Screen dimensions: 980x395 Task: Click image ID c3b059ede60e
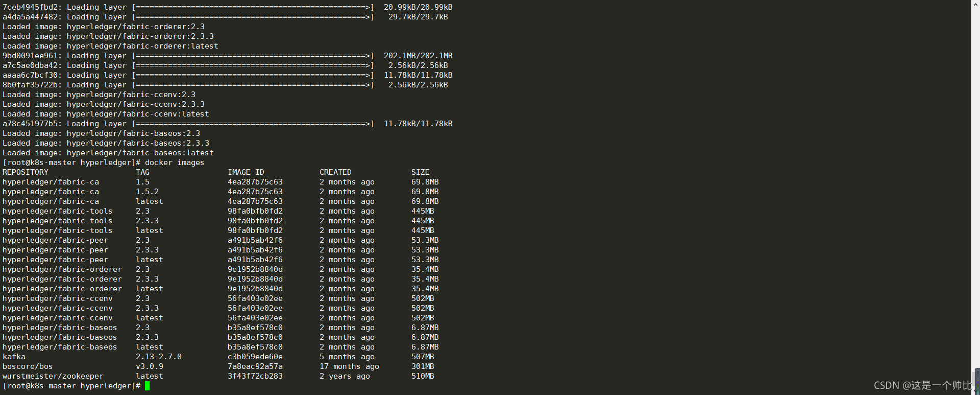click(255, 357)
